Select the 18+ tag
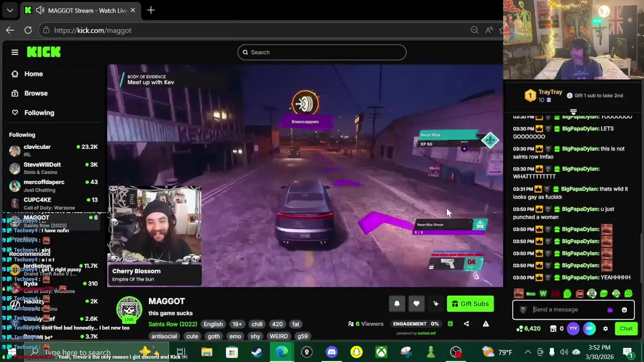Screen dimensions: 644x362 [237, 324]
